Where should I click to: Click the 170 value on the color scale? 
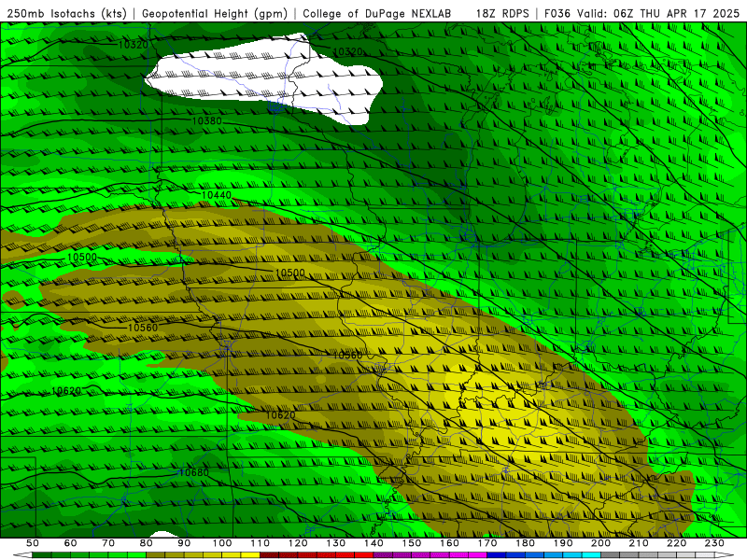[x=487, y=543]
